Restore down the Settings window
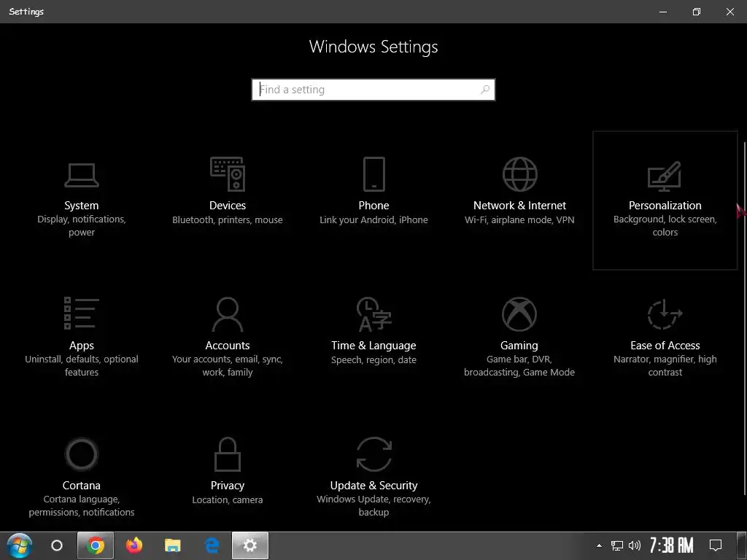This screenshot has width=747, height=560. [x=697, y=12]
